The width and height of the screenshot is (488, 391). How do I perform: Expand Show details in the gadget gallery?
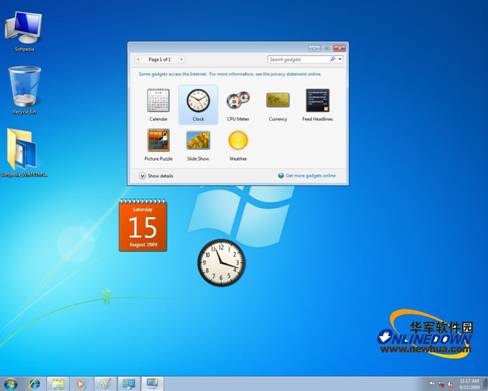click(x=156, y=176)
